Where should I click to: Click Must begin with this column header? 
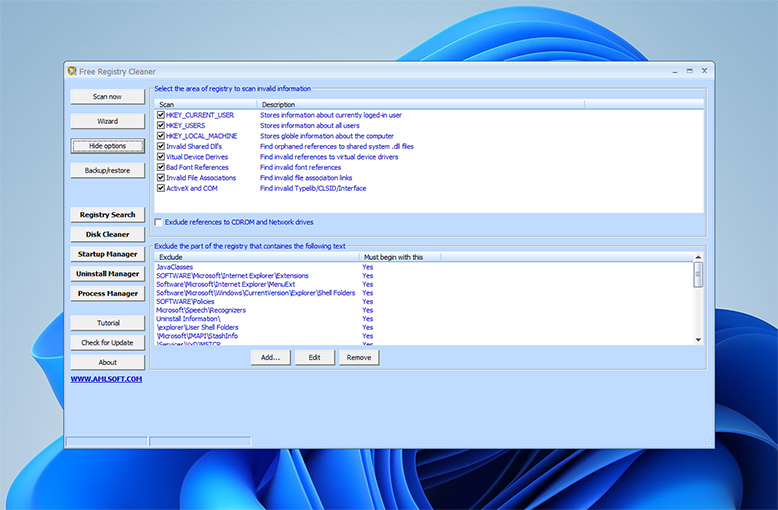[399, 257]
